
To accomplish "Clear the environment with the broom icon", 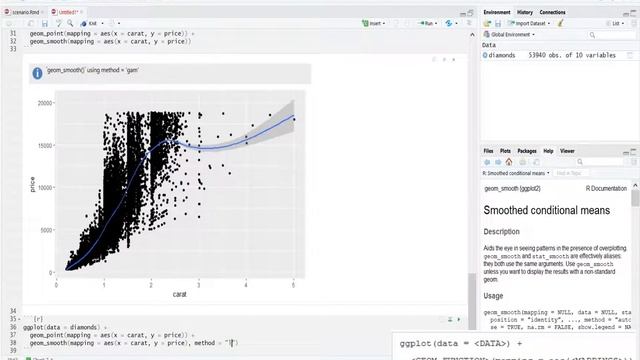I will pyautogui.click(x=560, y=23).
